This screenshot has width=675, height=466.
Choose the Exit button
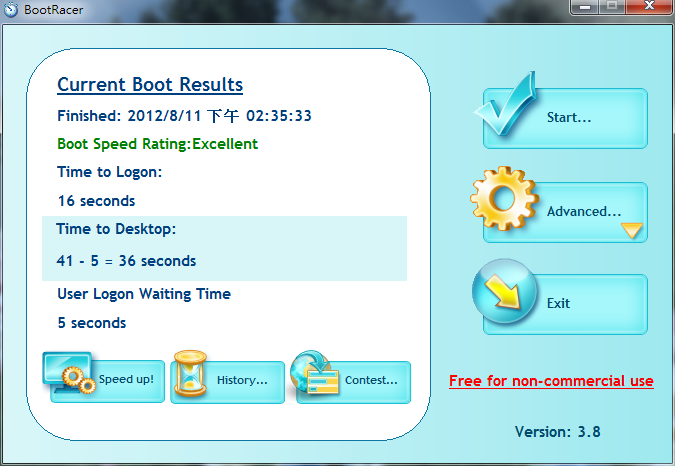[x=565, y=304]
